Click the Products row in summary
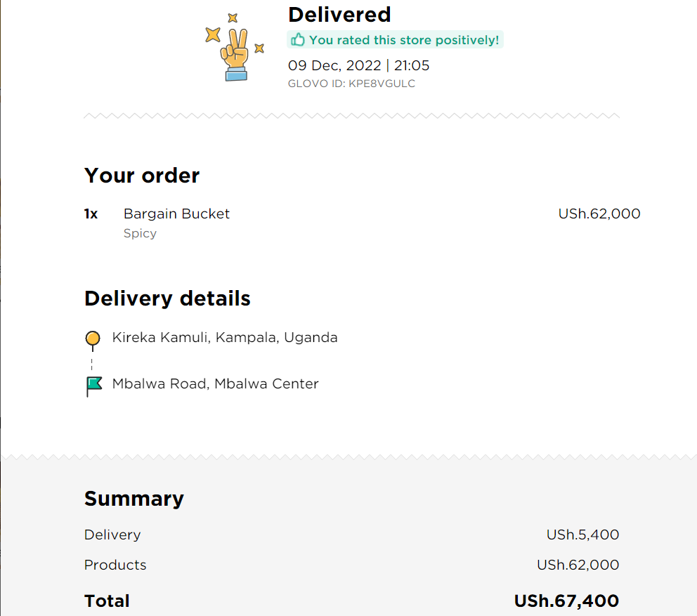The width and height of the screenshot is (697, 616). pyautogui.click(x=351, y=565)
